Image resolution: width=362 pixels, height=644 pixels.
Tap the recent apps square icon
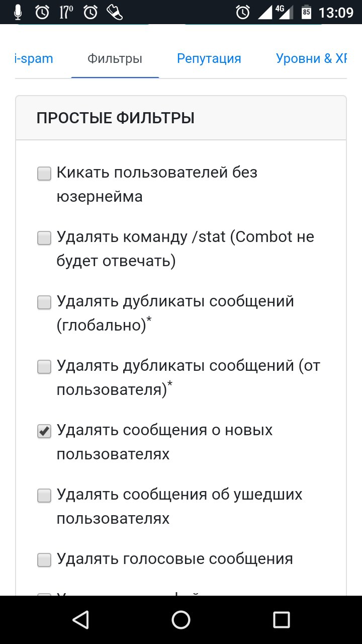tap(281, 620)
